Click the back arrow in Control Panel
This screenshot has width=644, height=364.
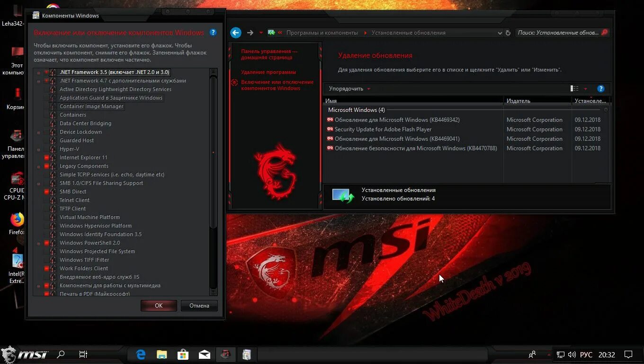235,32
